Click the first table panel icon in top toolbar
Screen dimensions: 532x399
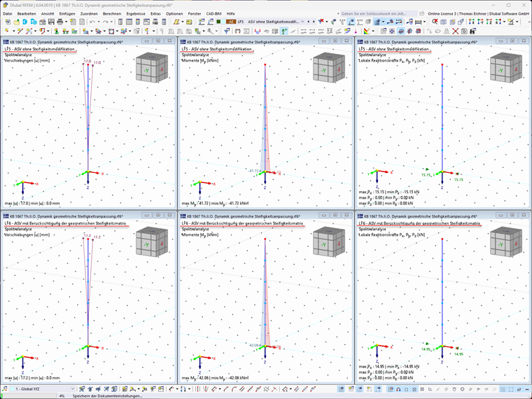(x=120, y=22)
